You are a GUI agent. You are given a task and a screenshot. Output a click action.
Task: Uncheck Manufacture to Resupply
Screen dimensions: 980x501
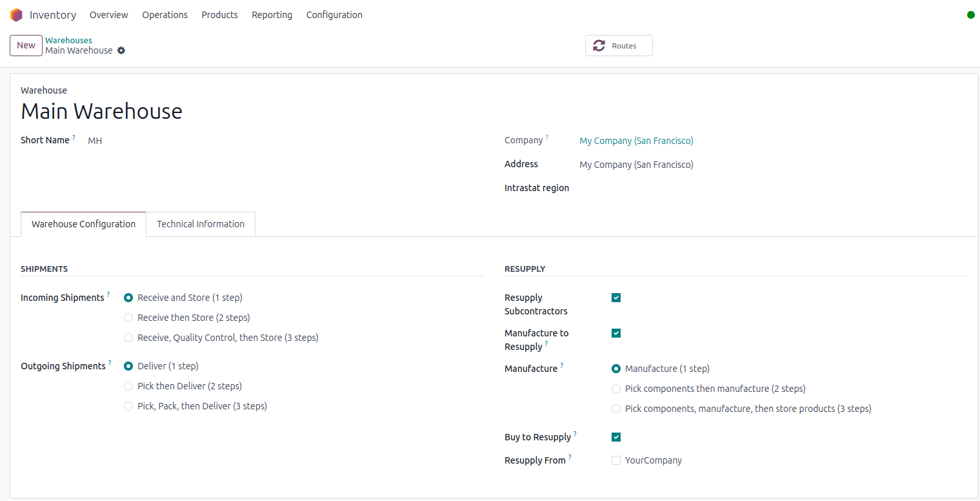pyautogui.click(x=615, y=332)
